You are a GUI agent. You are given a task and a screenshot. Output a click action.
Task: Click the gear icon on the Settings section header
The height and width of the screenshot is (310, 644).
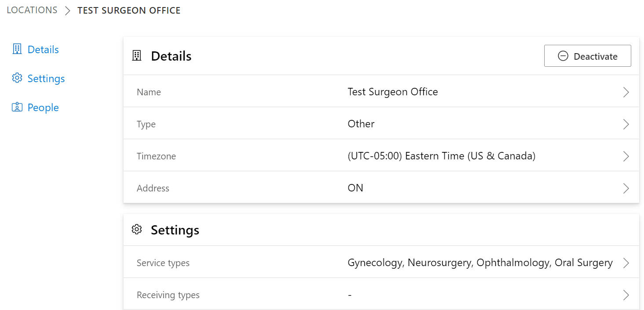pyautogui.click(x=137, y=229)
